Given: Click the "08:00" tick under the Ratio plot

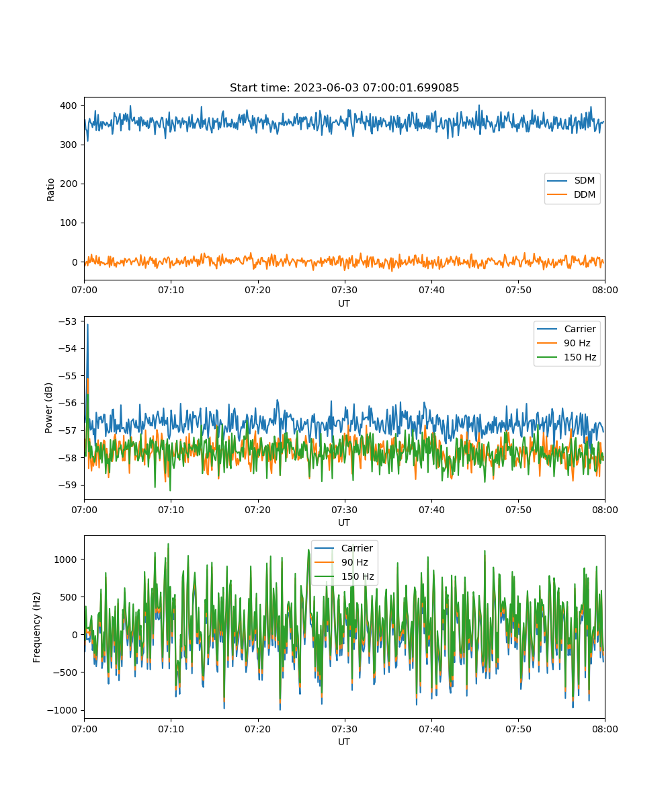Looking at the screenshot, I should tap(605, 291).
